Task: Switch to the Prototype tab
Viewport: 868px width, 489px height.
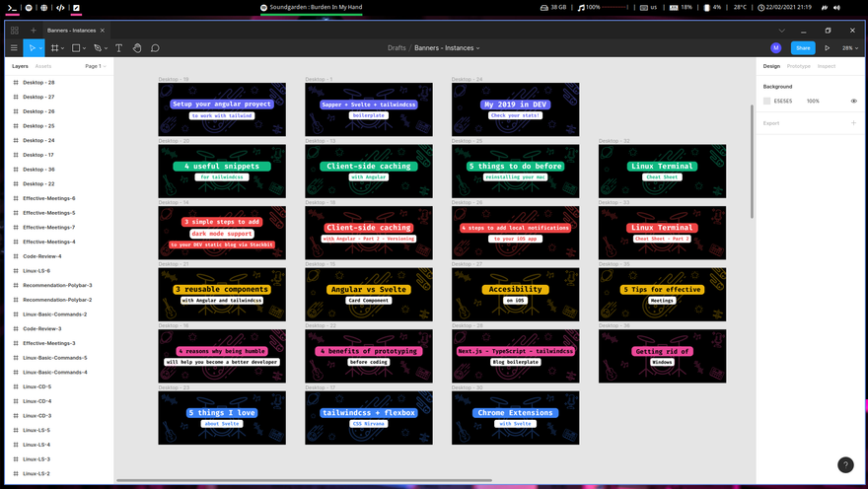Action: (x=798, y=66)
